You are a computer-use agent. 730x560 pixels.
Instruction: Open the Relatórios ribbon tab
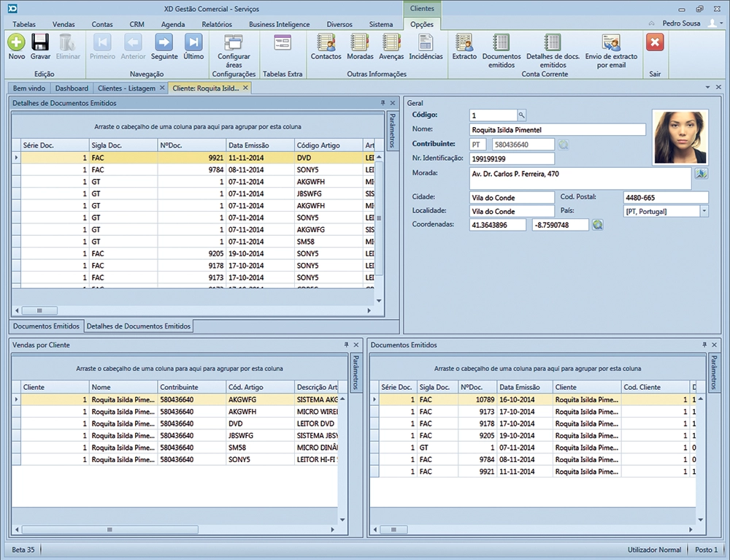217,24
